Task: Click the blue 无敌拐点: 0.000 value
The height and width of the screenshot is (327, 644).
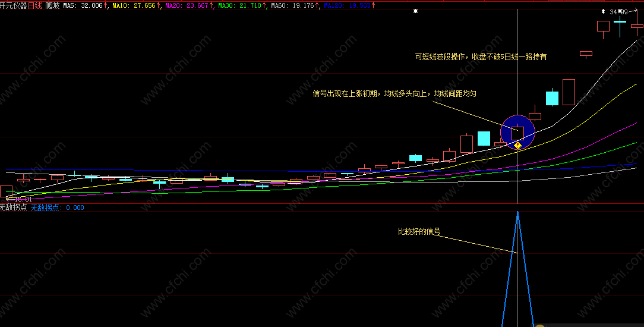Action: click(58, 207)
